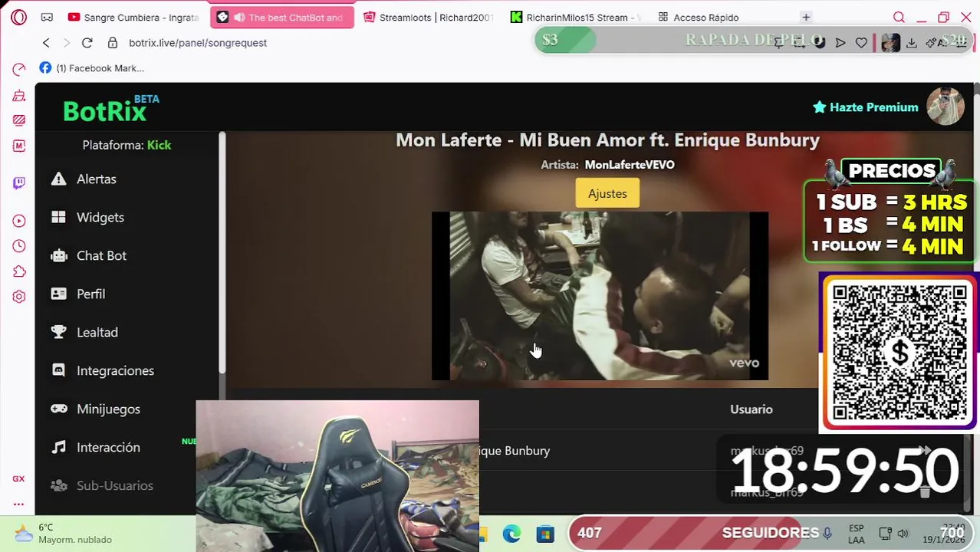Open Microsoft Store from the taskbar
Image resolution: width=980 pixels, height=552 pixels.
click(x=545, y=534)
